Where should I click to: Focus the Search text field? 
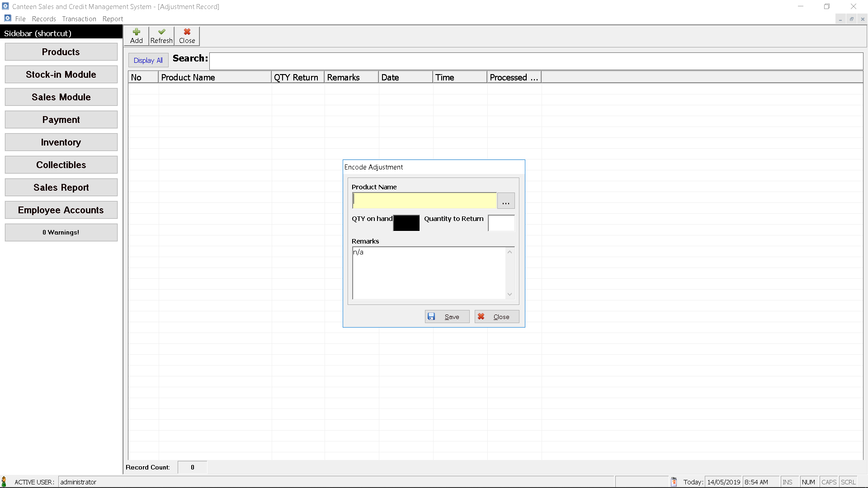(536, 61)
